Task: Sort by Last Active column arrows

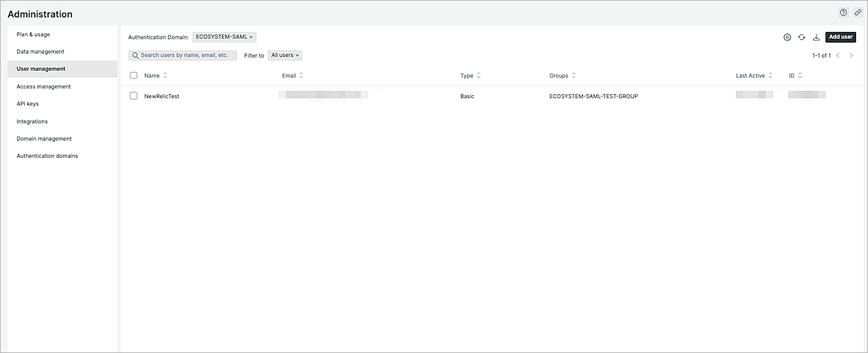Action: click(x=770, y=76)
